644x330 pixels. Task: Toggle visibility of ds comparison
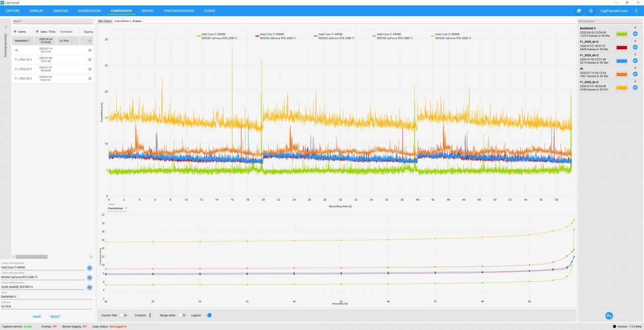(635, 74)
